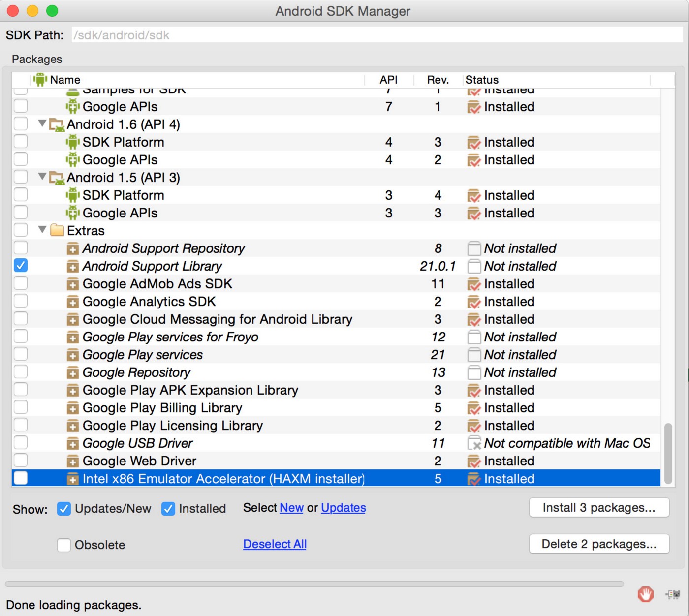Uncheck Android Support Library checkbox
689x616 pixels.
coord(21,266)
